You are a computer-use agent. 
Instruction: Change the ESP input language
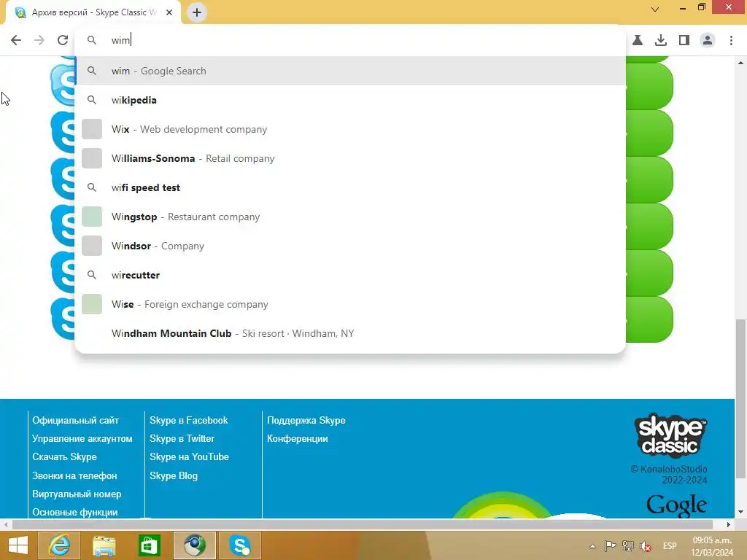tap(670, 546)
